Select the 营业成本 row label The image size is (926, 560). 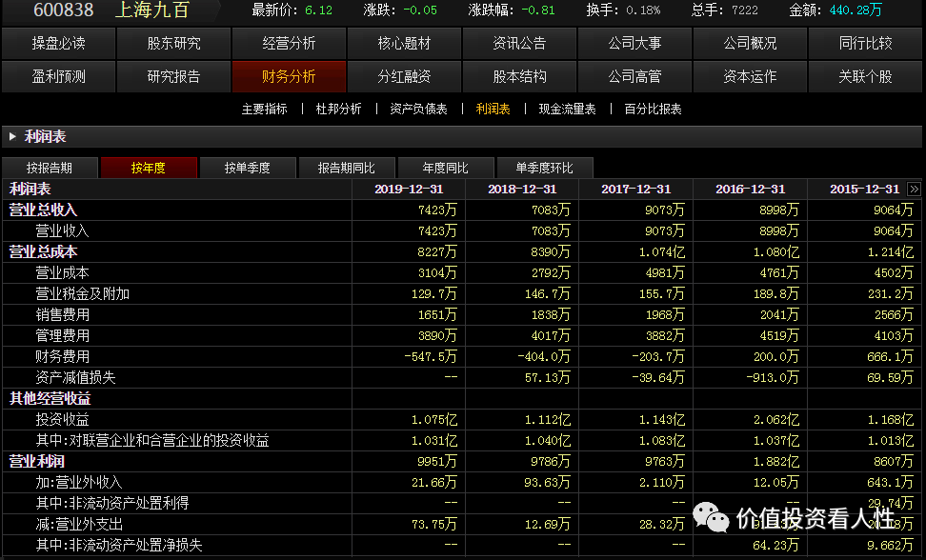[x=62, y=273]
